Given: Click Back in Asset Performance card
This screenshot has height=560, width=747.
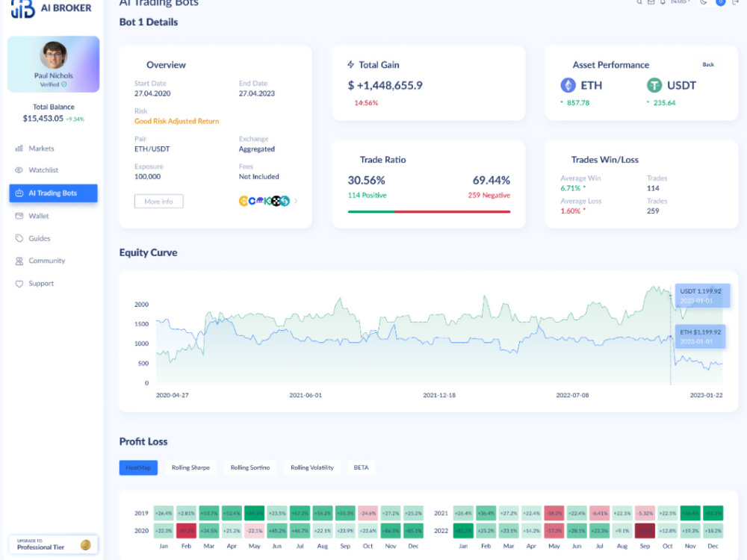Looking at the screenshot, I should [x=708, y=64].
